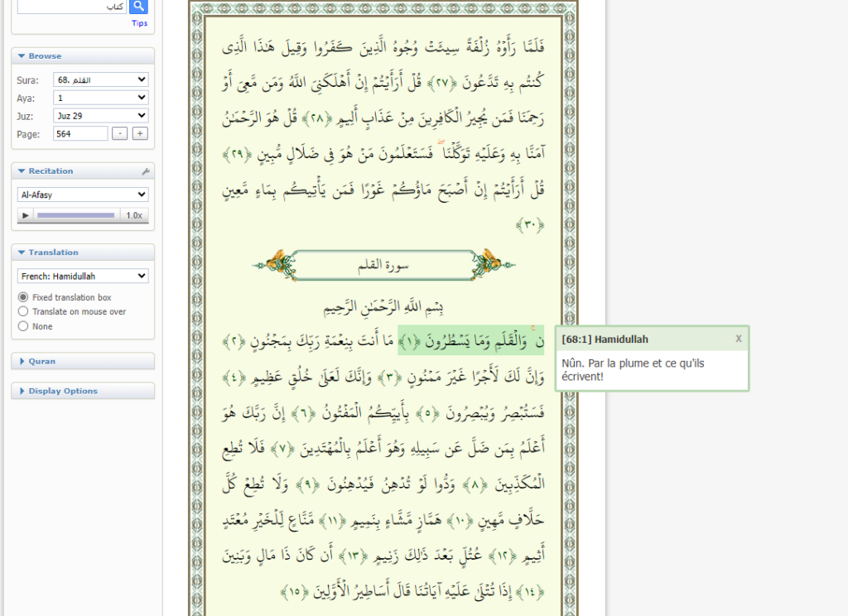Play the recitation

tap(26, 215)
